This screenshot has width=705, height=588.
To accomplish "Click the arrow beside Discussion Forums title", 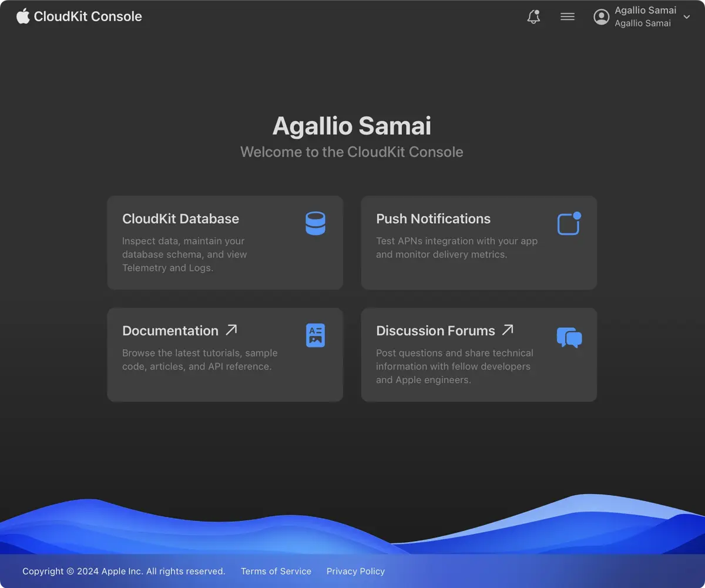I will [508, 330].
